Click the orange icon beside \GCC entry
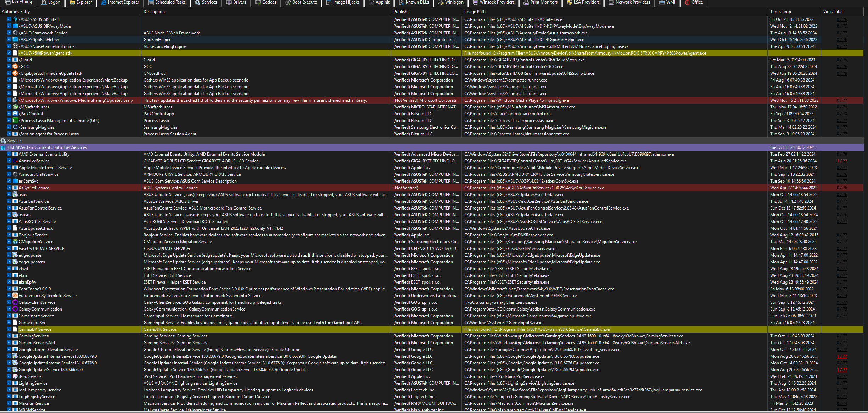Screen dimensions: 868x413 pos(15,67)
